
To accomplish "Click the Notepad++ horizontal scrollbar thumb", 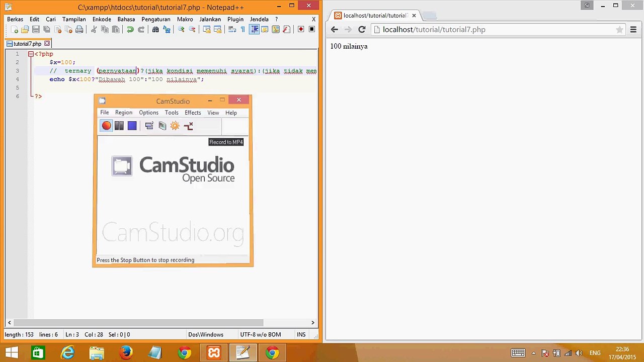I will pos(138,323).
